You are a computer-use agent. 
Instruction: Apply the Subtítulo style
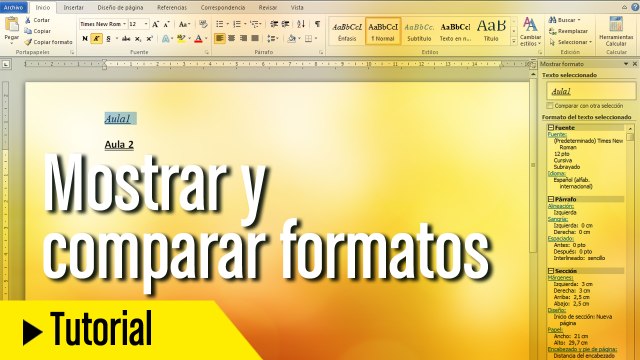[x=419, y=31]
